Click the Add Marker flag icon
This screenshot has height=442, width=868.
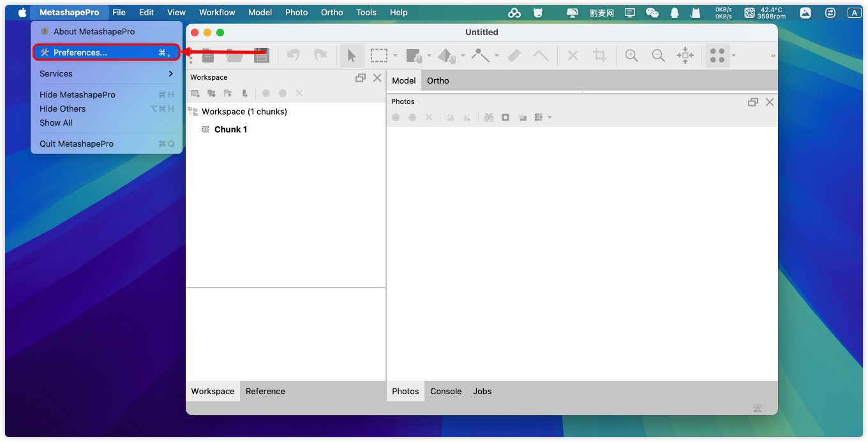coord(228,93)
